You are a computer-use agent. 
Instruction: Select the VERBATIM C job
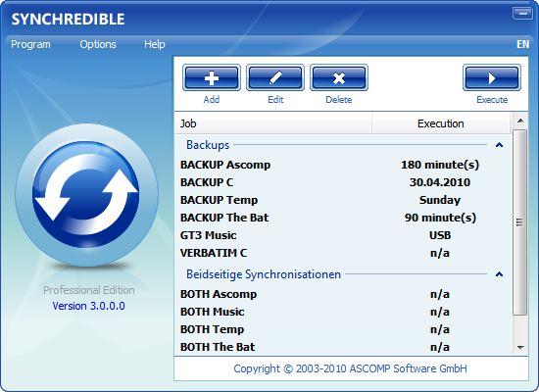343,253
